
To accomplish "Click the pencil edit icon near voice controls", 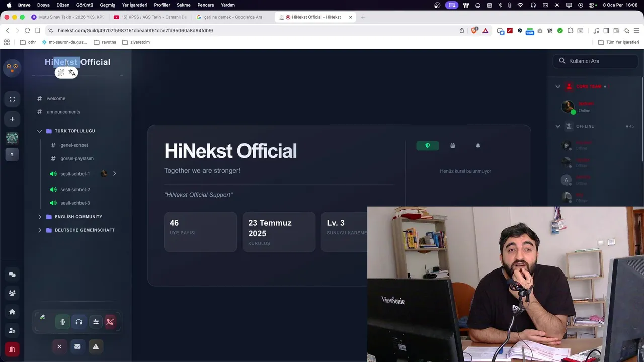I will [42, 317].
